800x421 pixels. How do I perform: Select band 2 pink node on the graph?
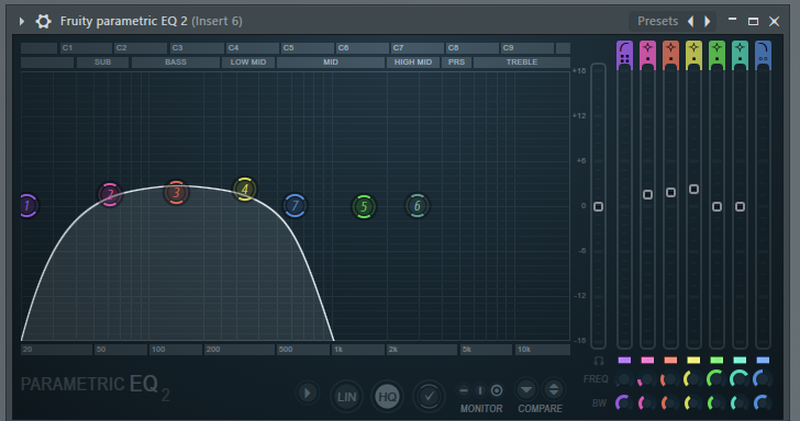point(110,194)
